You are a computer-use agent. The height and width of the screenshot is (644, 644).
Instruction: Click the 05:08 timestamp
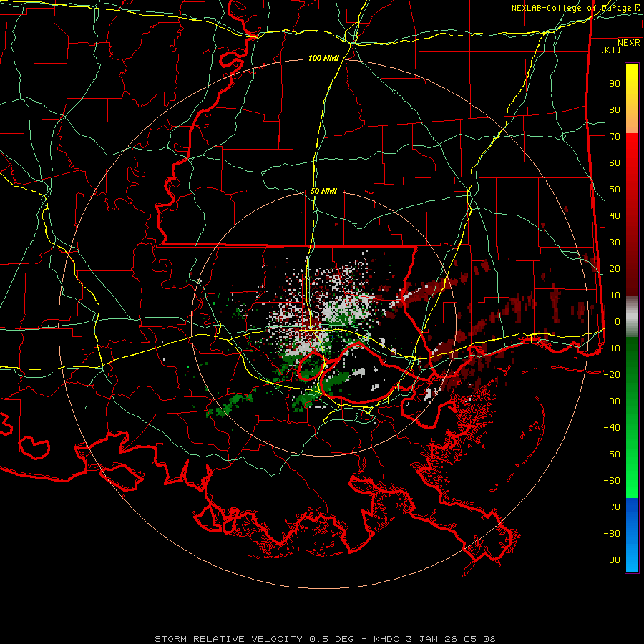[x=479, y=639]
